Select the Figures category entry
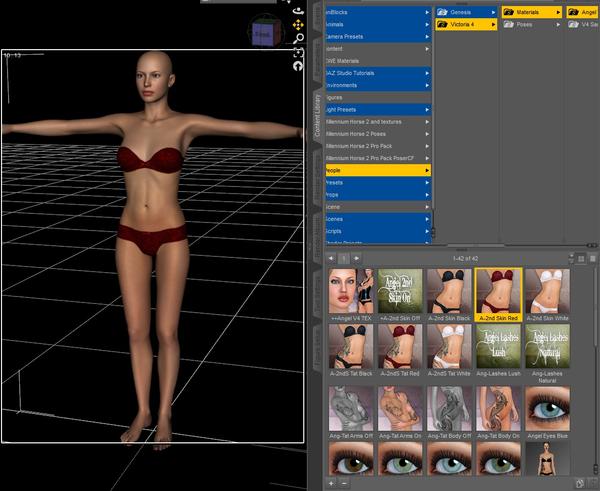600x491 pixels. (378, 98)
